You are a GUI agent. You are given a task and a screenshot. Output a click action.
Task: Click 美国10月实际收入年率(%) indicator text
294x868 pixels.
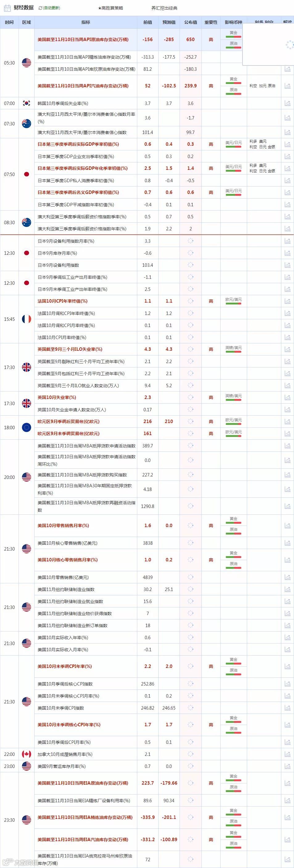[63, 638]
